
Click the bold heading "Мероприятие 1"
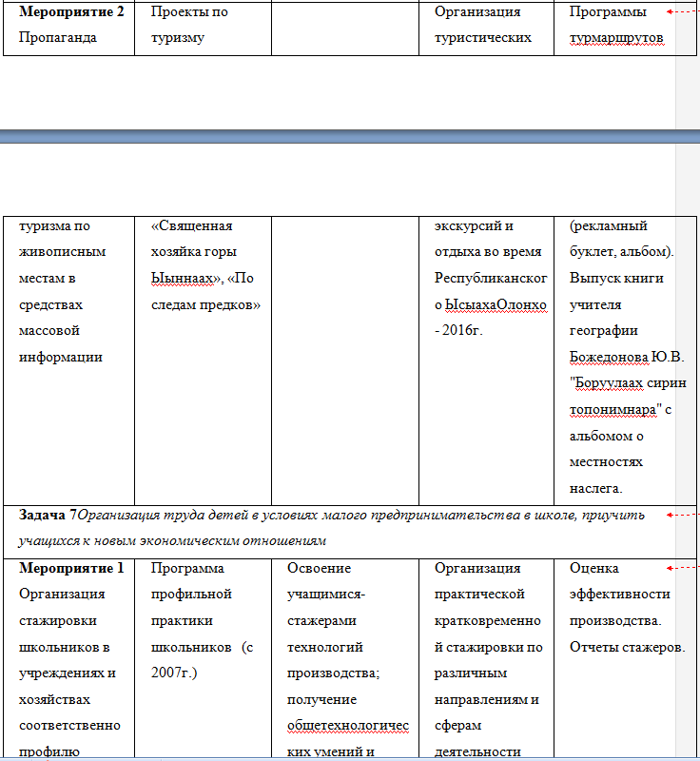71,568
